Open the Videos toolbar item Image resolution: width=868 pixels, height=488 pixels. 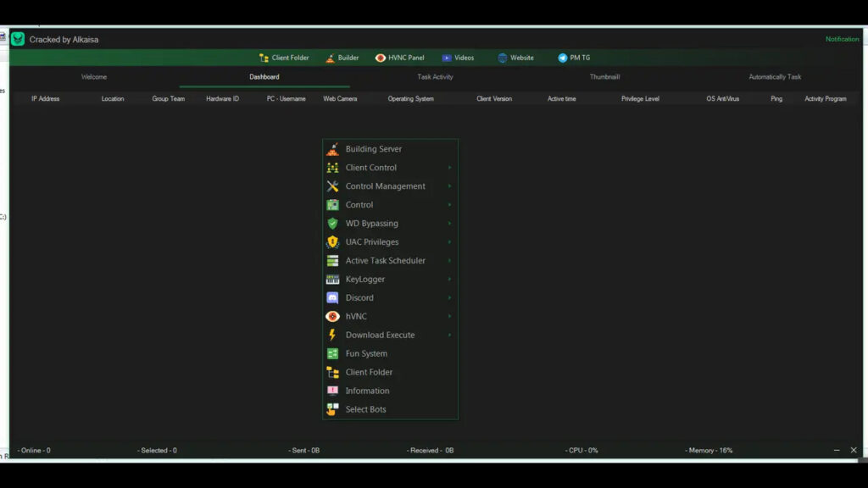[458, 58]
